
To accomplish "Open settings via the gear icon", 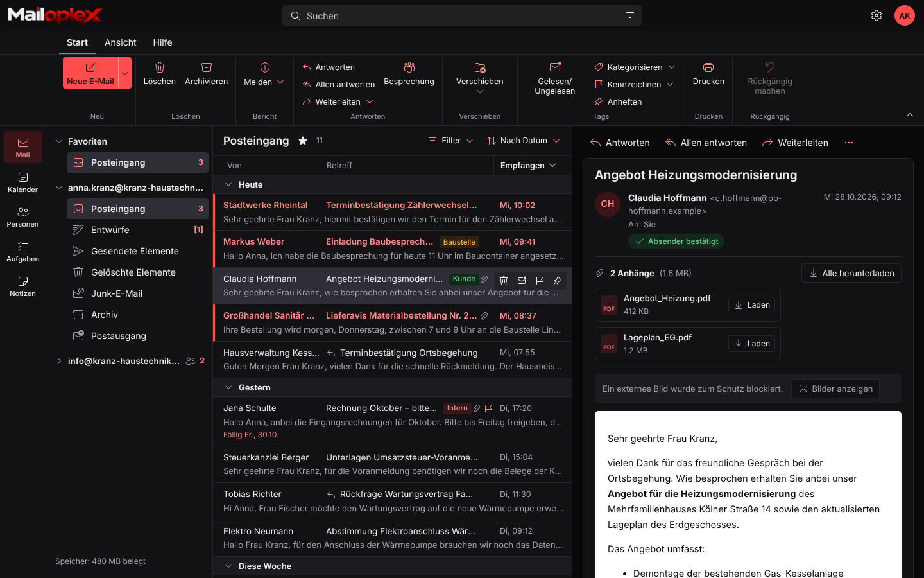I will [877, 15].
